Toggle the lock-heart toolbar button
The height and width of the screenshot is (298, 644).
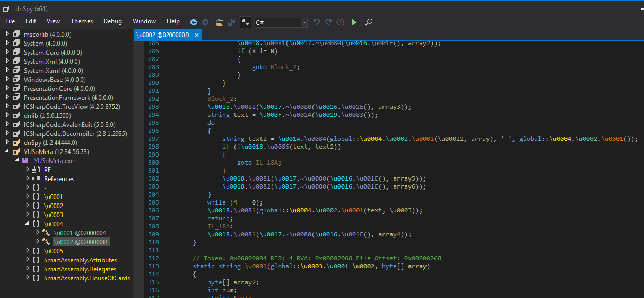pos(245,22)
